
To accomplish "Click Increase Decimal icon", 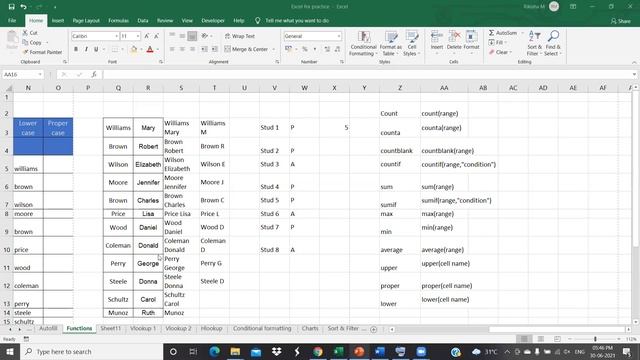I will [327, 49].
